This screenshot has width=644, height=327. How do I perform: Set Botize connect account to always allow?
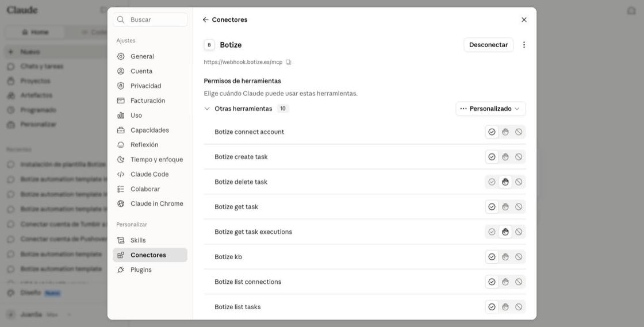492,132
